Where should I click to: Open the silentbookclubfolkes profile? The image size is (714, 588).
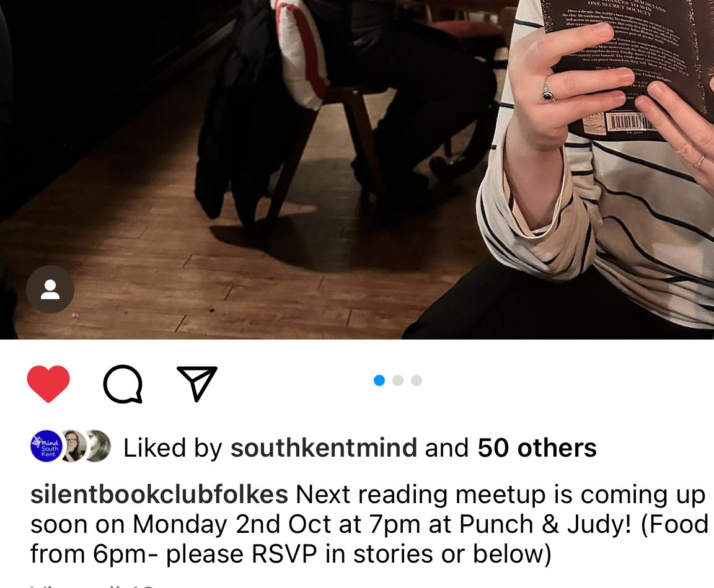click(159, 494)
